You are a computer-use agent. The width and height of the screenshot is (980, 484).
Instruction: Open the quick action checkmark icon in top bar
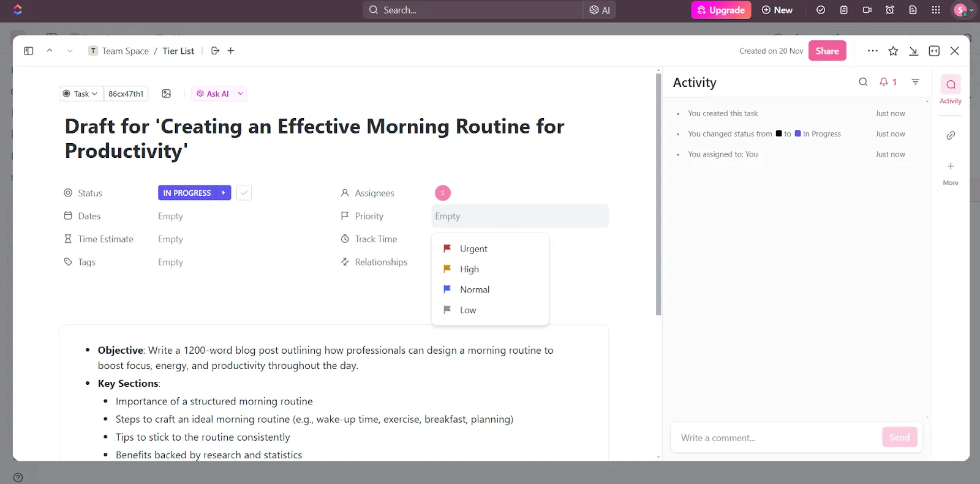point(821,10)
